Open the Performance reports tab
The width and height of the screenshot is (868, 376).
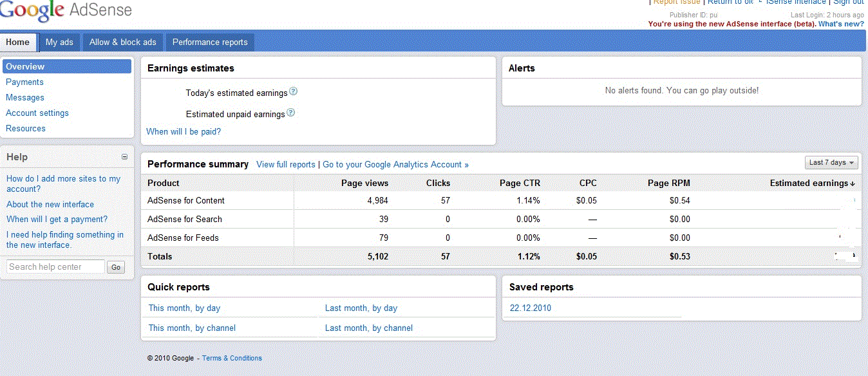tap(210, 42)
